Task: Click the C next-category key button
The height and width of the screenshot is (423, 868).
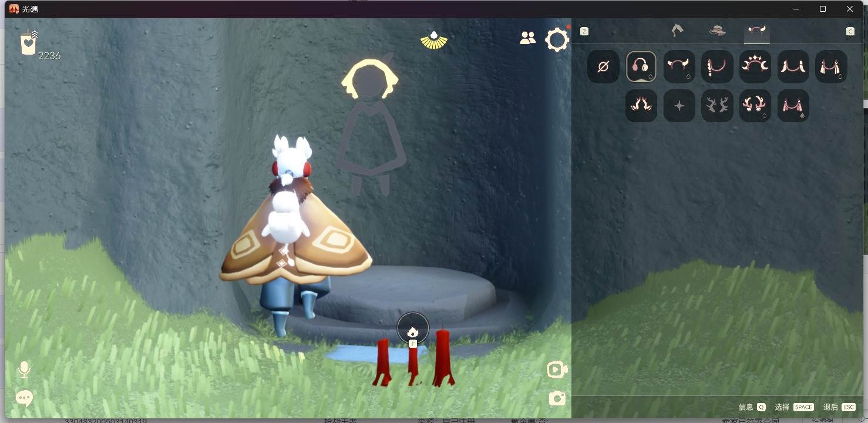Action: [850, 31]
